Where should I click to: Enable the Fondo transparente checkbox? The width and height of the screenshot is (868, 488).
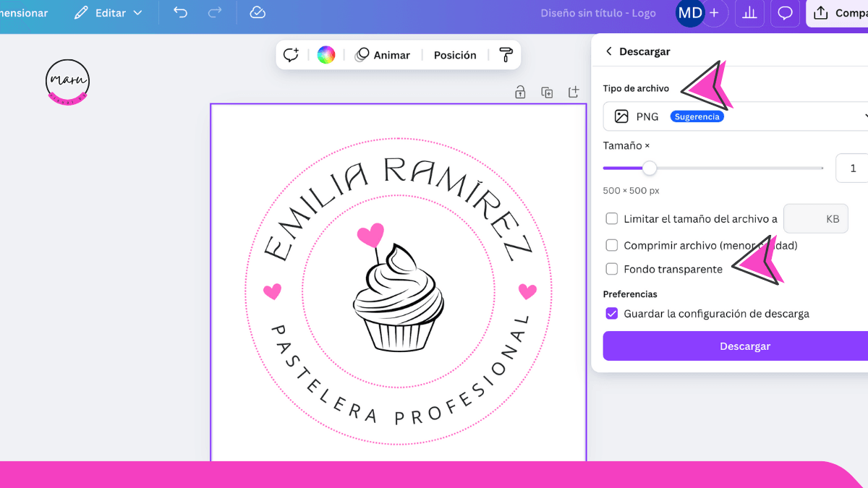pos(611,269)
